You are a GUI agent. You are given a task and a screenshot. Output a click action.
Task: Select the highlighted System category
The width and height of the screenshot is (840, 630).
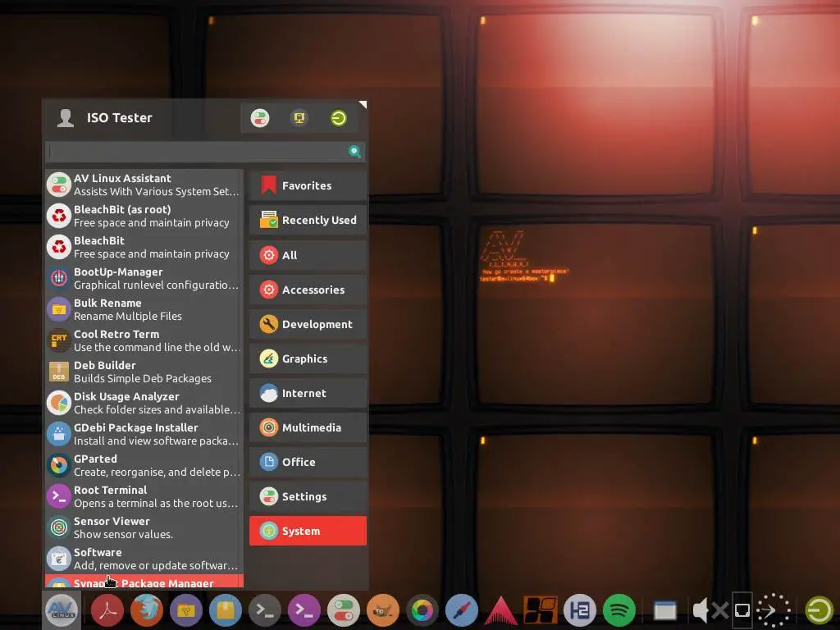(308, 531)
